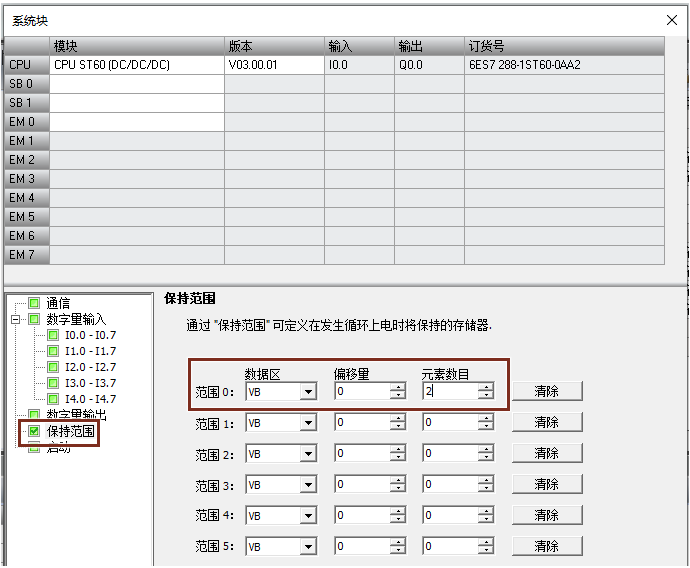This screenshot has width=690, height=568.
Task: Toggle the I0.0 - I0.7 checkbox
Action: pyautogui.click(x=53, y=335)
